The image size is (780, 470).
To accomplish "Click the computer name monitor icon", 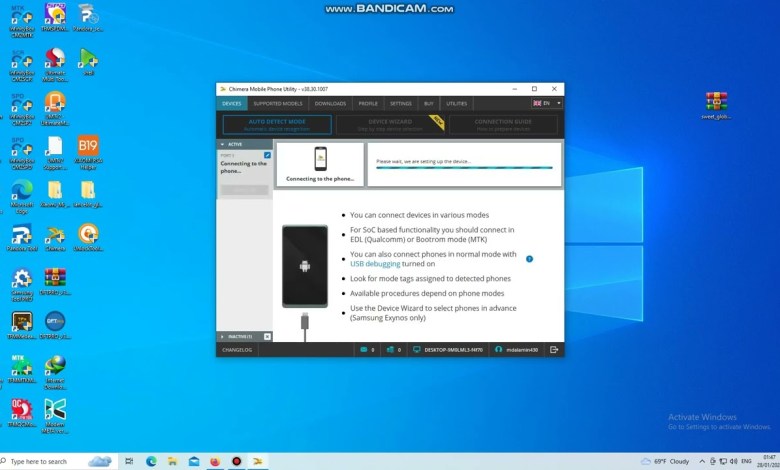I will click(x=415, y=350).
